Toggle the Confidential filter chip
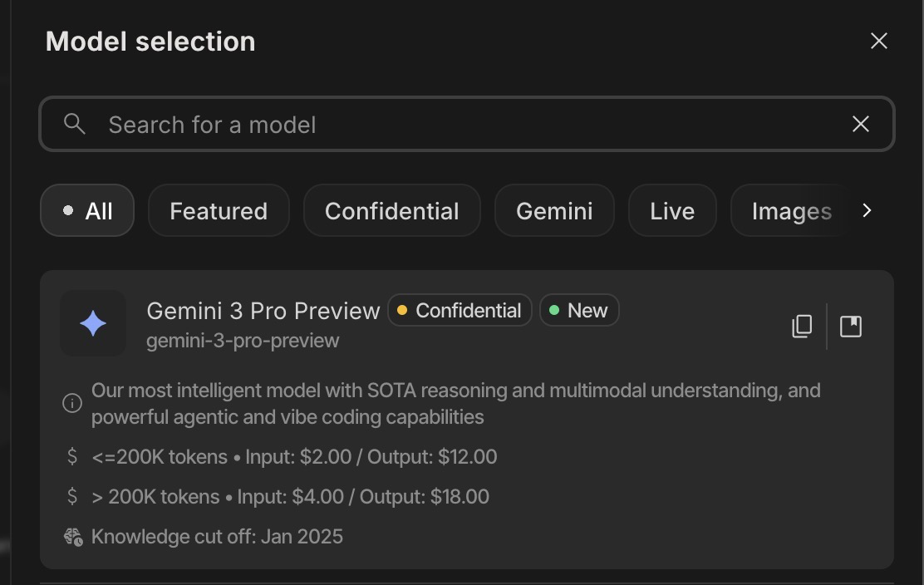Screen dimensions: 924x585 pyautogui.click(x=391, y=211)
